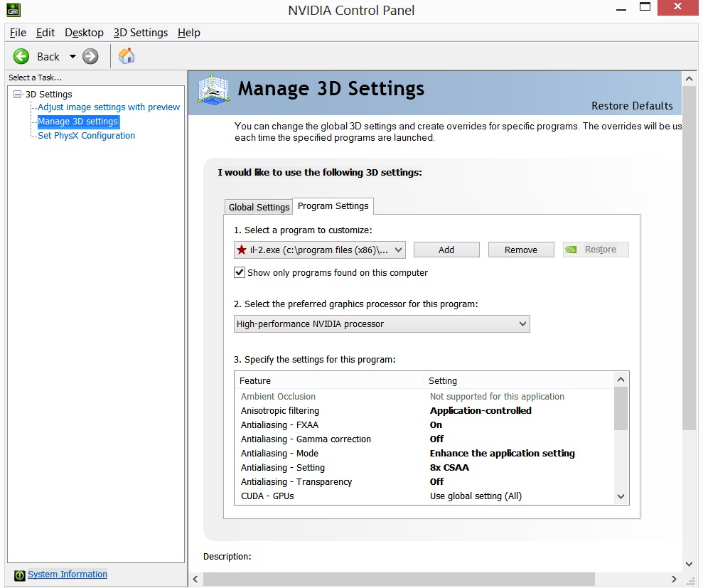Screen dimensions: 703x588
Task: Click the settings list scroll up arrow
Action: coord(621,380)
